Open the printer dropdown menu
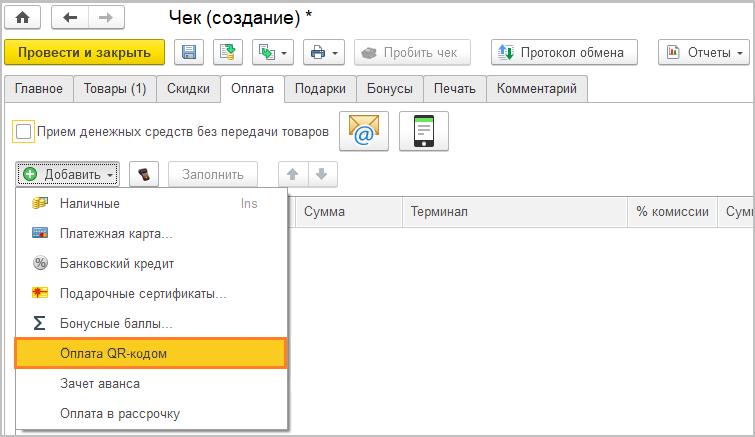Screen dimensions: 755x437 (x=324, y=52)
